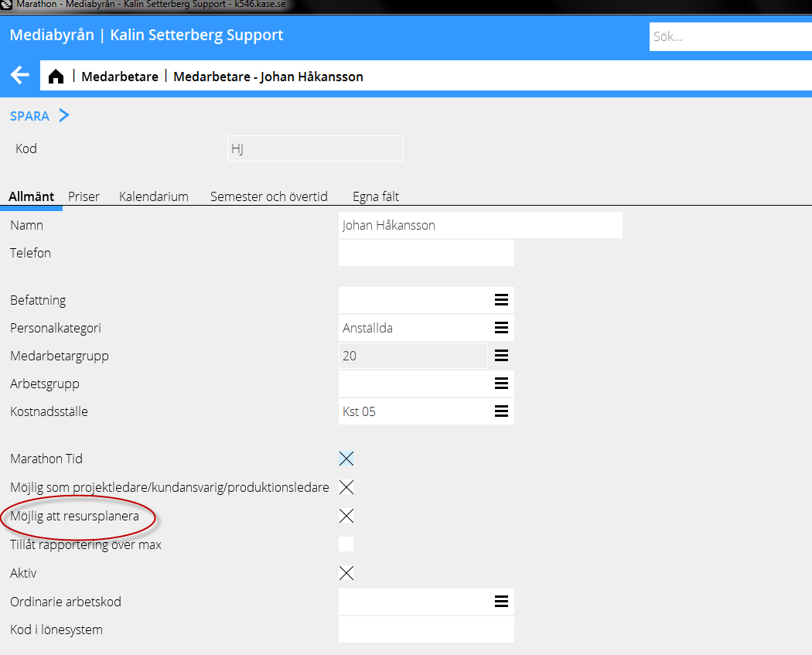Open Arbetsgrupp list menu icon
Screen dimensions: 812x655
point(501,384)
